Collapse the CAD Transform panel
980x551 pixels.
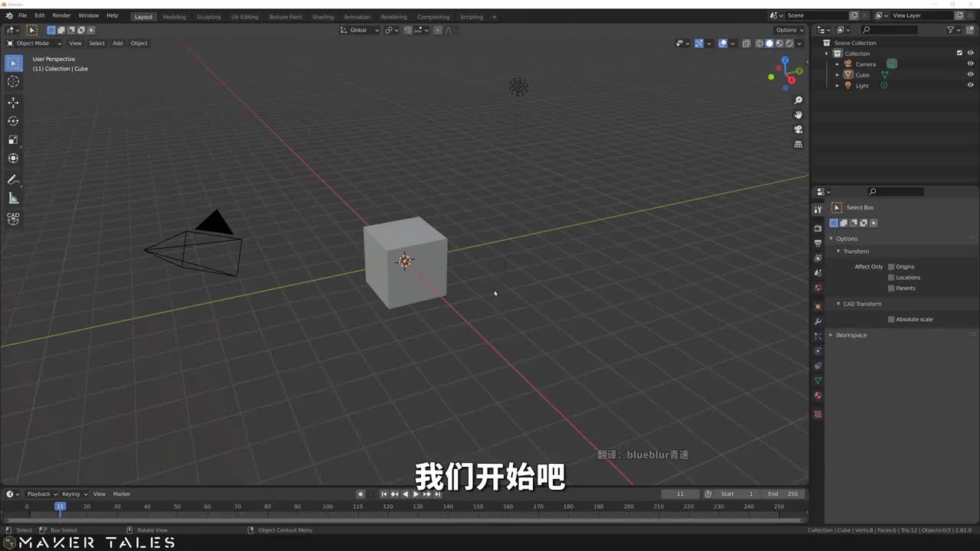tap(838, 304)
